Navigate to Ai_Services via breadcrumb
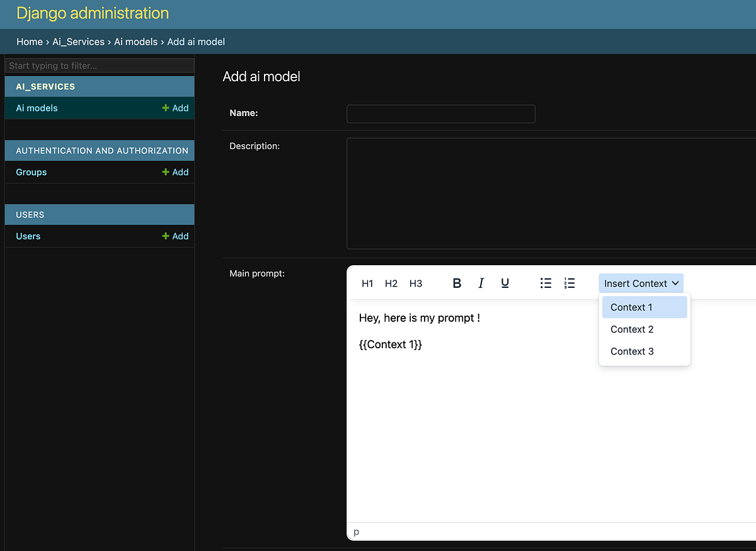This screenshot has height=551, width=756. click(x=78, y=42)
